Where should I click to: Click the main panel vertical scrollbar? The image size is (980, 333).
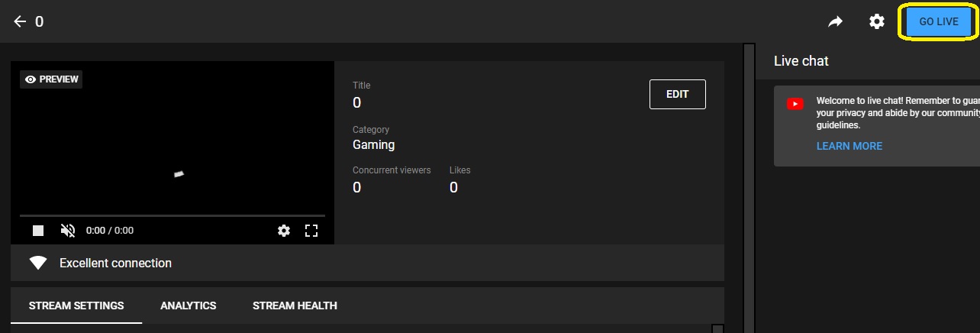[x=749, y=188]
